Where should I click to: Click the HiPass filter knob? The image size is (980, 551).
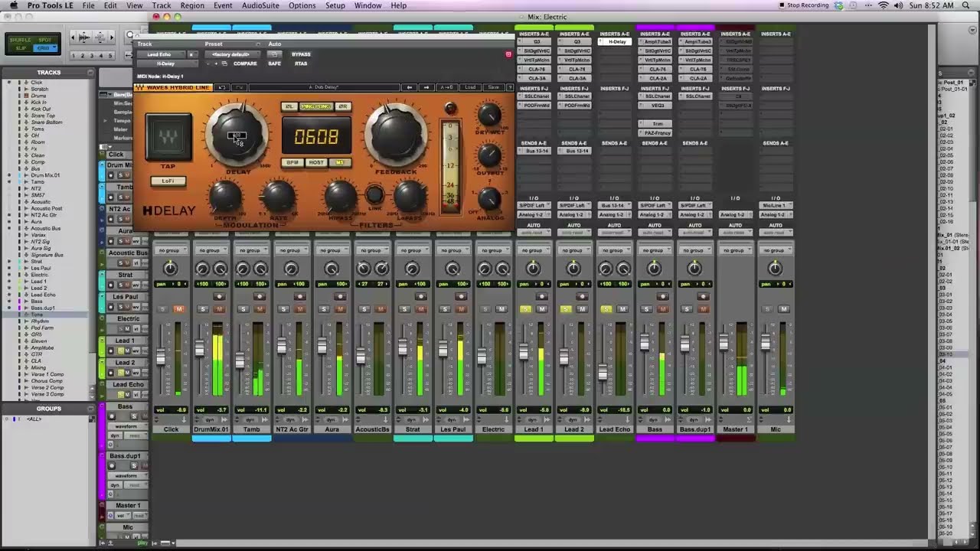pyautogui.click(x=340, y=196)
